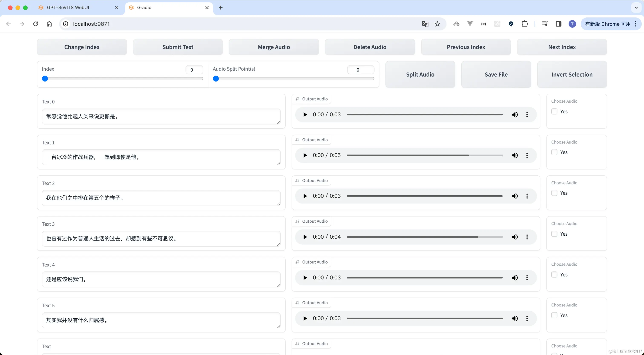The image size is (644, 355).
Task: Play the Text 0 output audio
Action: tap(305, 115)
